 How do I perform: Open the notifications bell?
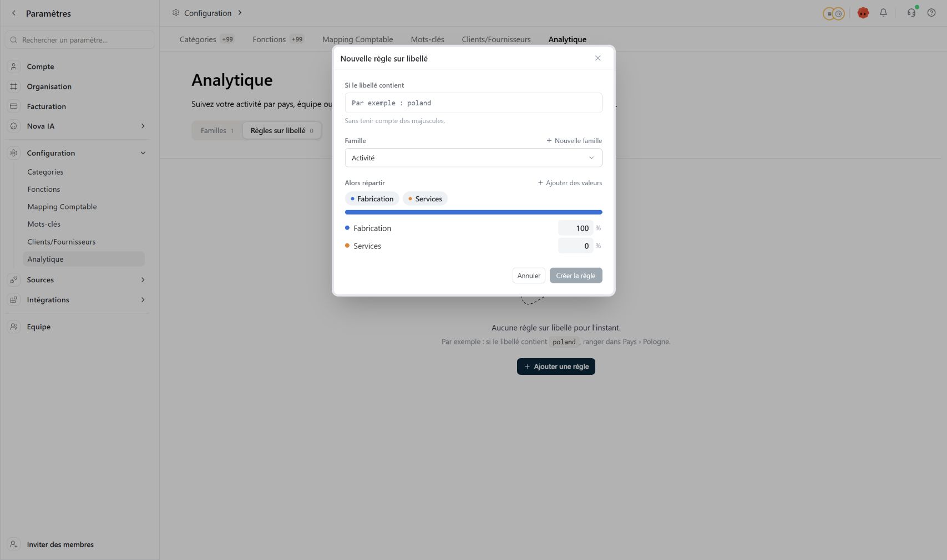click(883, 13)
